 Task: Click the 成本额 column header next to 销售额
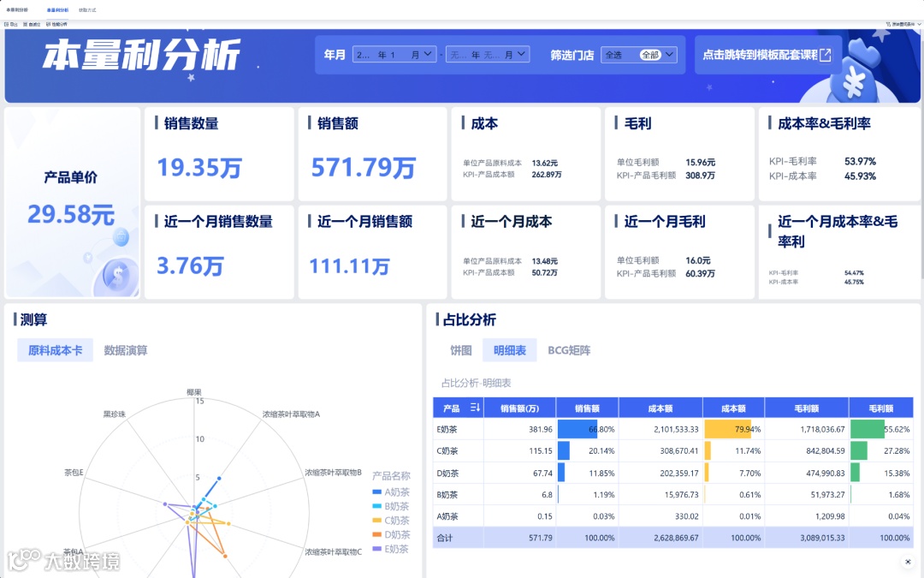click(660, 408)
